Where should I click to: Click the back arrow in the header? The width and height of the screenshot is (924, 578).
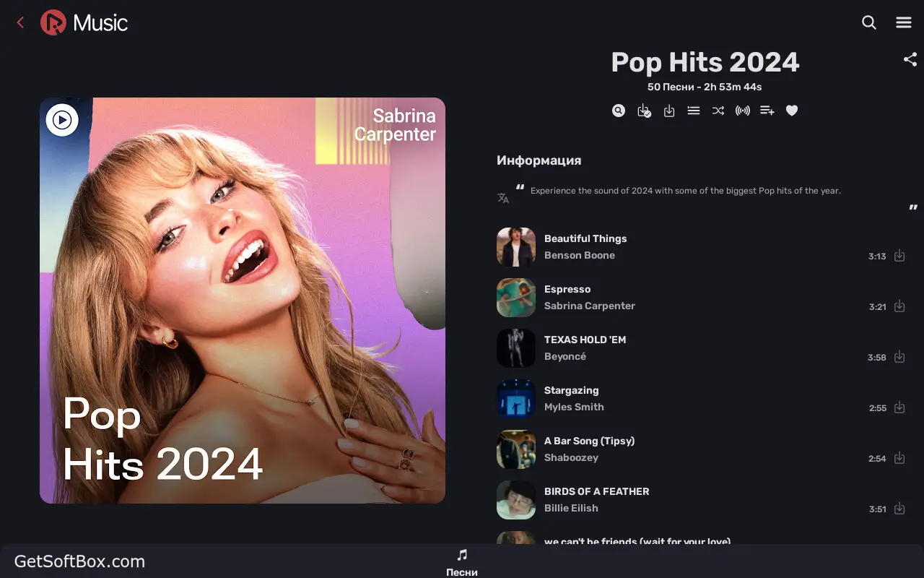click(20, 23)
